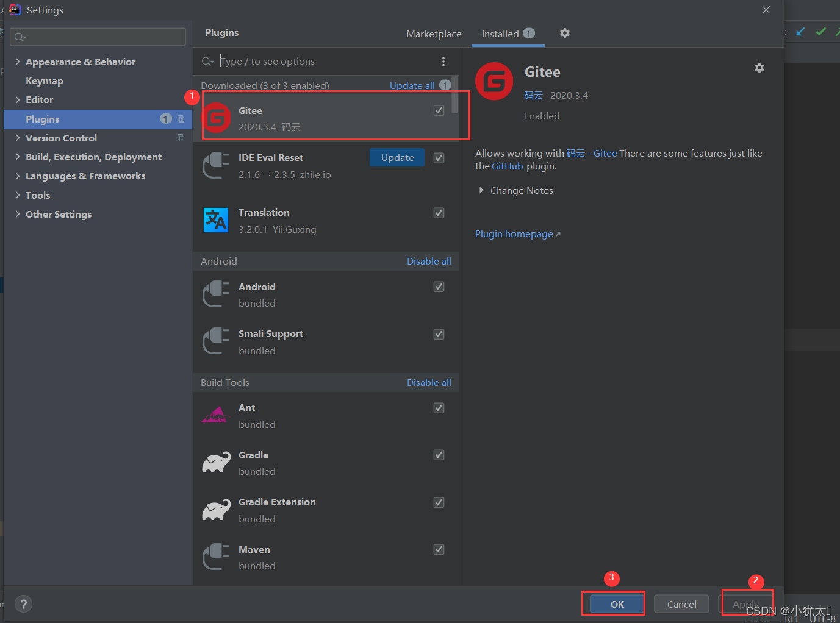Screen dimensions: 840x623
Task: Toggle the Ant plugin checkbox
Action: [x=439, y=408]
